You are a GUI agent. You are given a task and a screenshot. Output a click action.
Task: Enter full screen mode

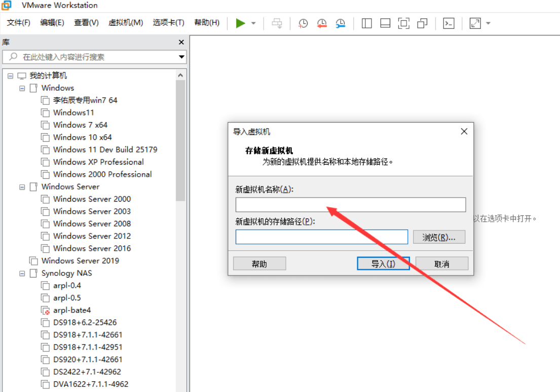(x=404, y=23)
